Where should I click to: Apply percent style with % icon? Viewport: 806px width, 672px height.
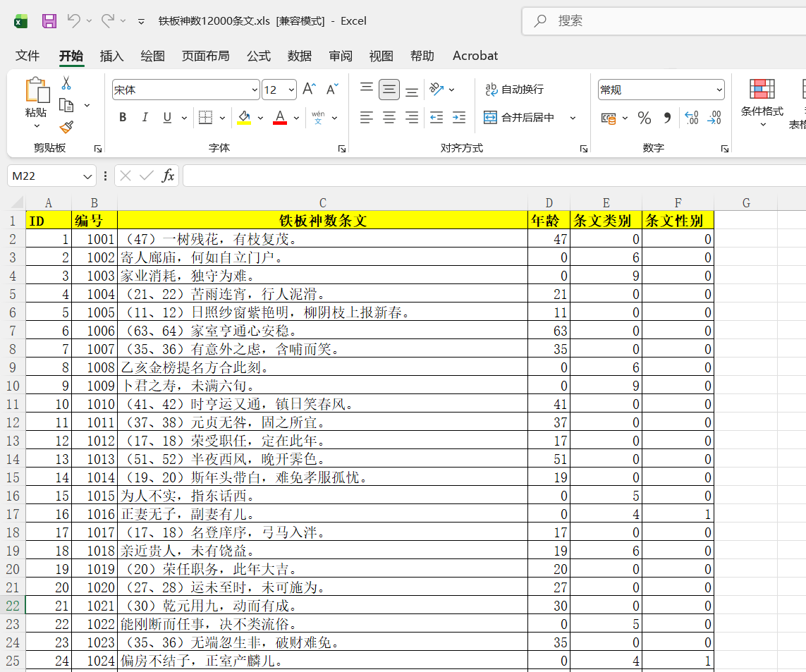[644, 118]
